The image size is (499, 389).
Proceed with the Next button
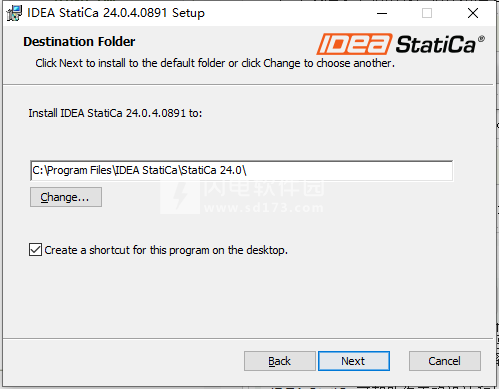[x=354, y=361]
